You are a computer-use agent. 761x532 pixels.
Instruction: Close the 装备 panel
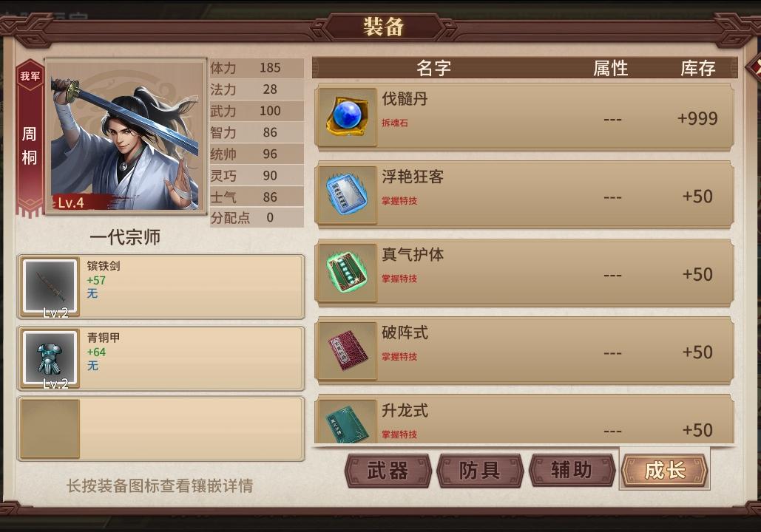(x=754, y=68)
